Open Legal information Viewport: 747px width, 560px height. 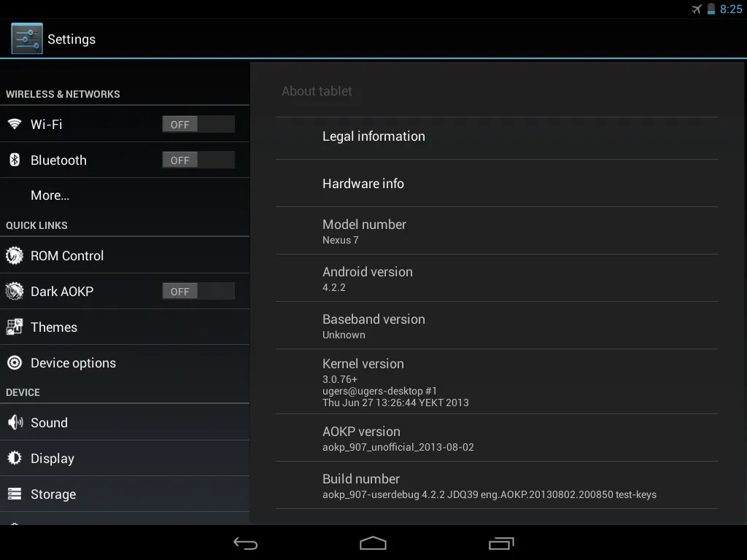pos(497,136)
